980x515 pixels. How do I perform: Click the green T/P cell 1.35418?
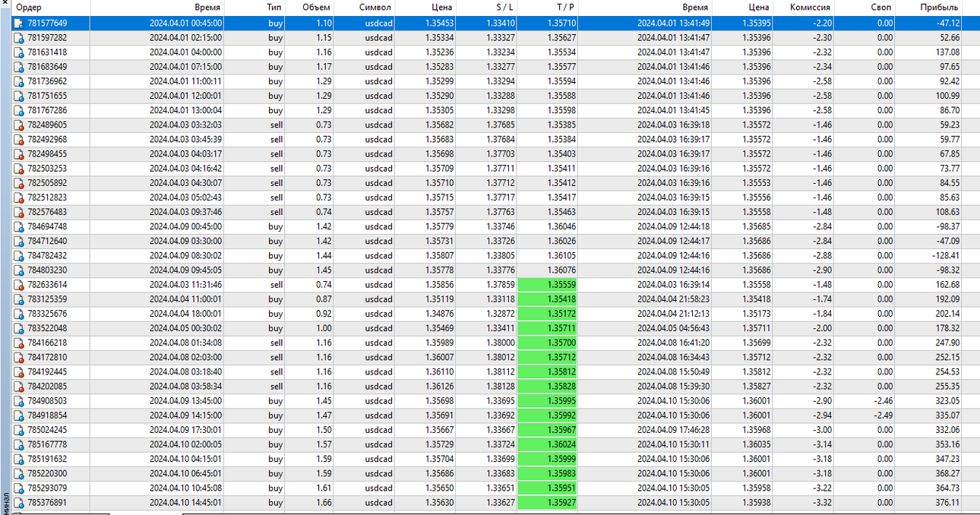coord(548,299)
